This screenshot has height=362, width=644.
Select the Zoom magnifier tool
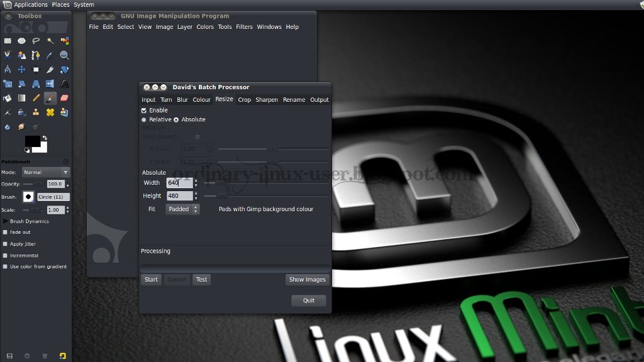tap(65, 55)
